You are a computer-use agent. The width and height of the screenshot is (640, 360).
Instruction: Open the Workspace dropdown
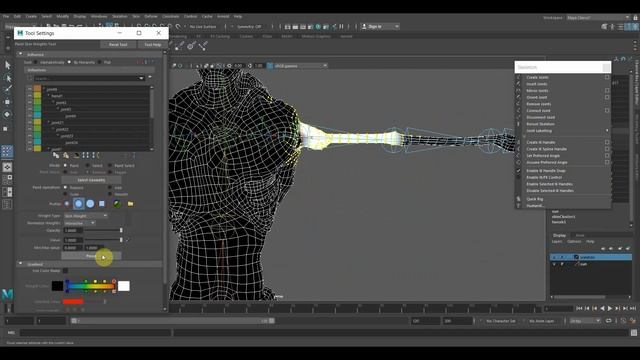[x=598, y=18]
